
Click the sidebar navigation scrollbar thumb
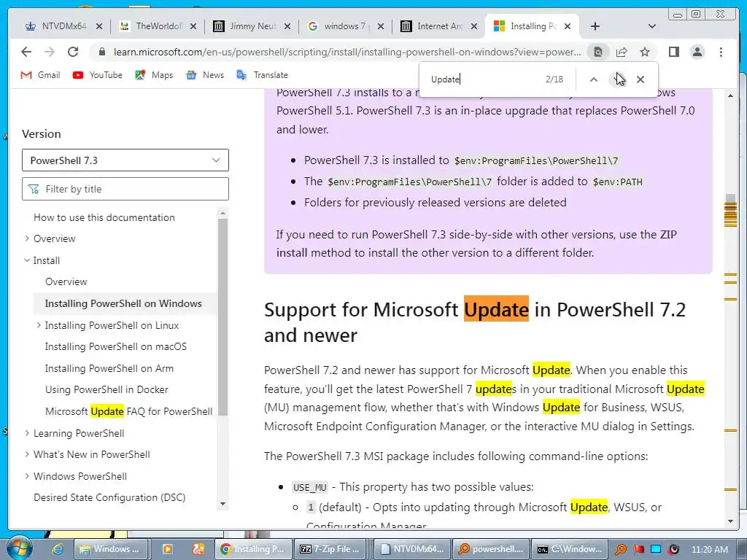coord(222,316)
